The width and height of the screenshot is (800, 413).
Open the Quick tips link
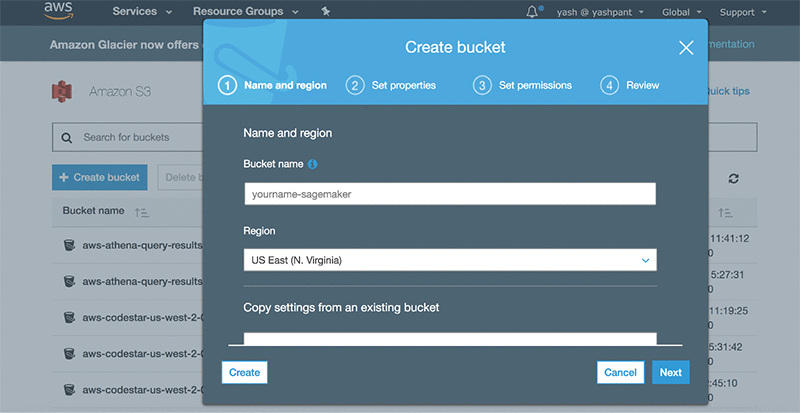tap(728, 91)
